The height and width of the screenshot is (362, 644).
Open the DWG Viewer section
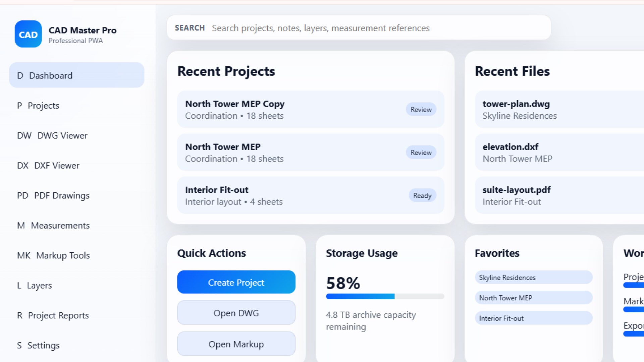click(x=76, y=135)
